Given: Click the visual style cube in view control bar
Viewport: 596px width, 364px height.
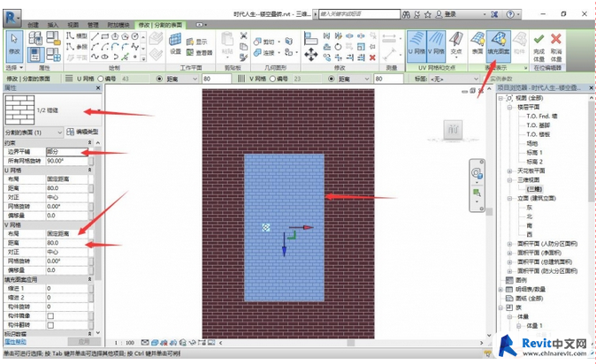Looking at the screenshot, I should click(x=155, y=343).
